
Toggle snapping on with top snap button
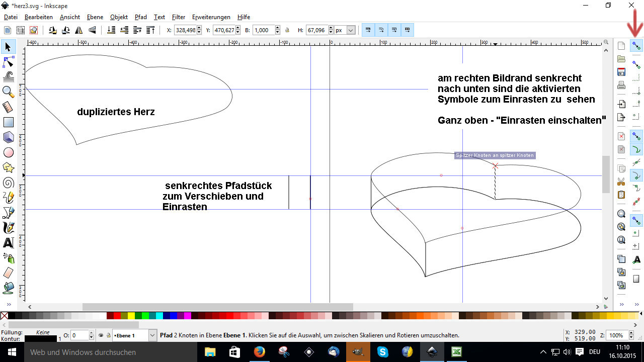click(x=636, y=46)
